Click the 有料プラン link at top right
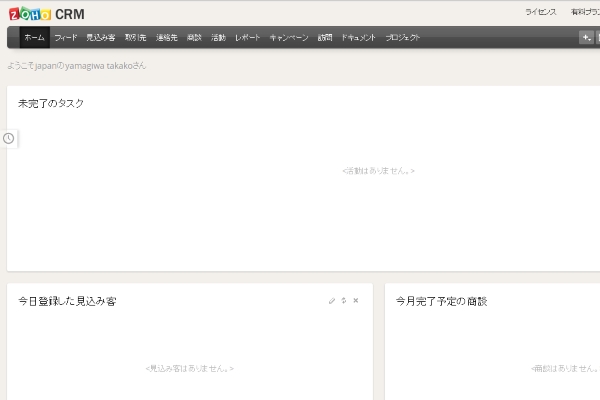Screen dimensions: 600x400 point(584,12)
